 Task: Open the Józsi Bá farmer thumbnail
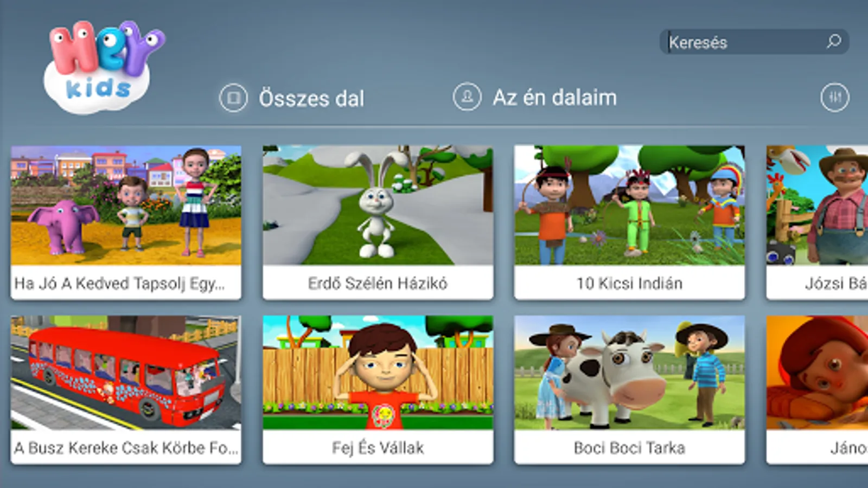[817, 205]
